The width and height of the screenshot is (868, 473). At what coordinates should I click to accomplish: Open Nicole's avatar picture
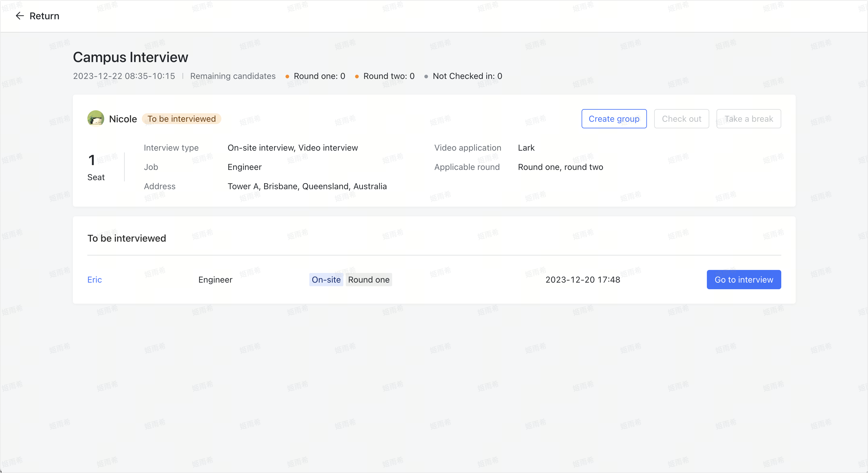(x=96, y=119)
